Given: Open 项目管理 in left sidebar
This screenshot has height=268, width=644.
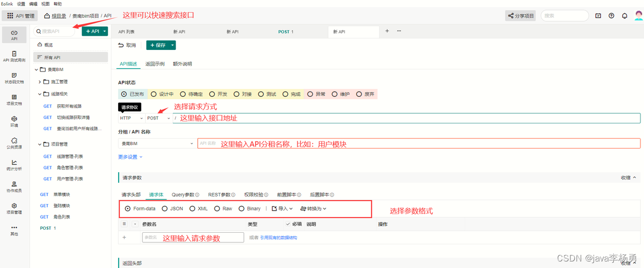Looking at the screenshot, I should 14,209.
